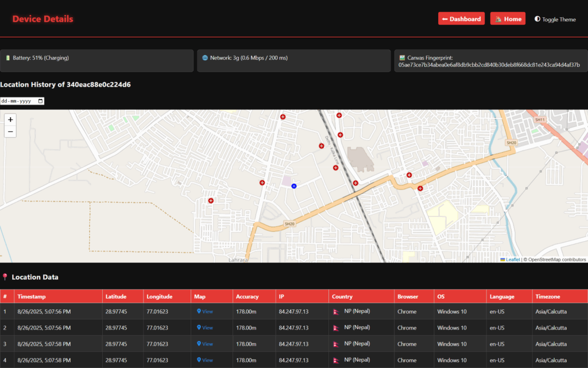The height and width of the screenshot is (368, 588).
Task: Open View map link for row 1
Action: [x=204, y=312]
